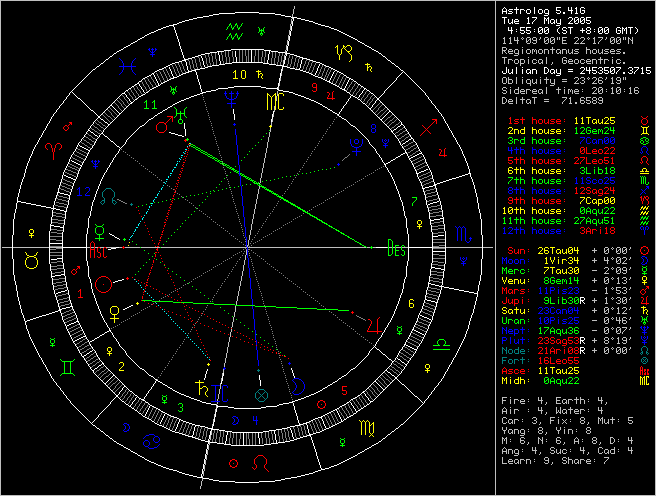Viewport: 656px width, 496px height.
Task: Click the green Des descendant label
Action: [397, 248]
